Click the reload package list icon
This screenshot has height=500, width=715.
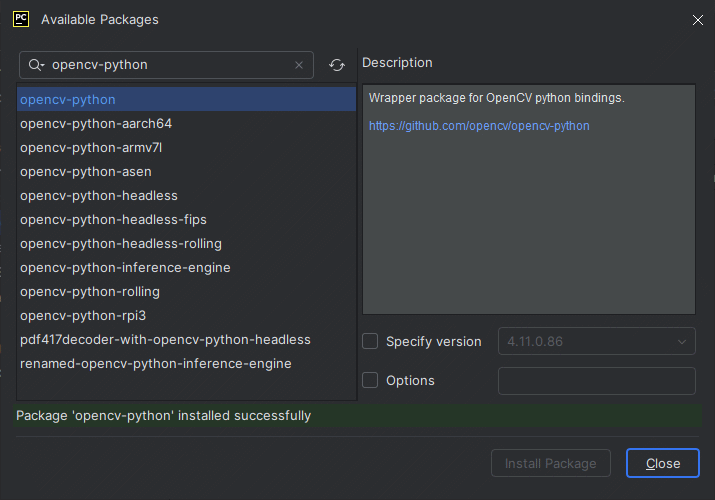[x=337, y=65]
